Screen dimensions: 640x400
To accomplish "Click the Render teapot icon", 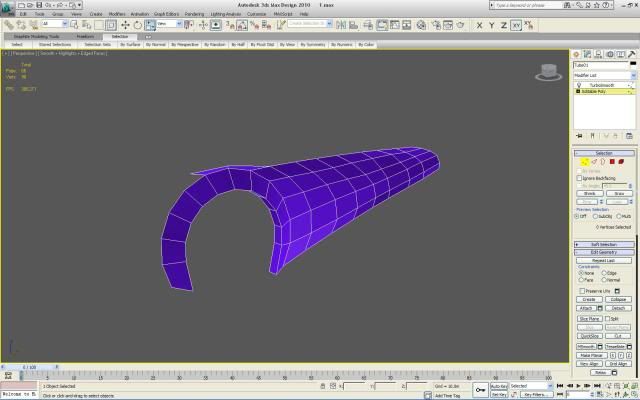I will [460, 25].
